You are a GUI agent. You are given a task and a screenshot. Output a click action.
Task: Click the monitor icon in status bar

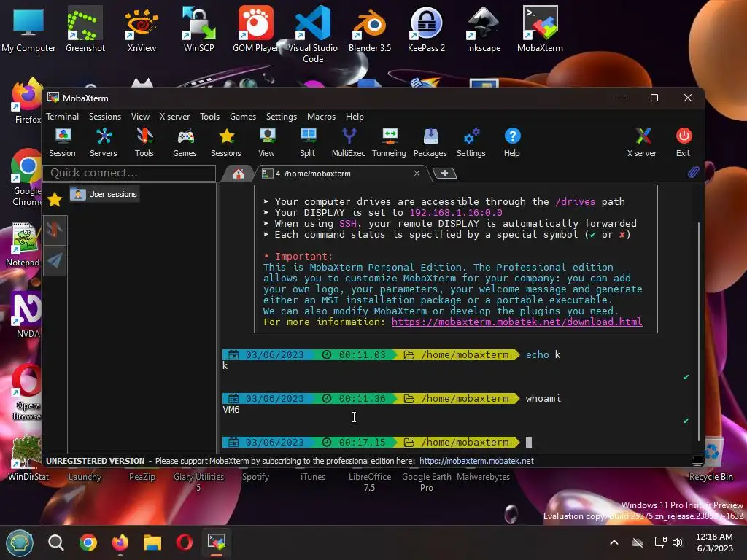point(697,461)
